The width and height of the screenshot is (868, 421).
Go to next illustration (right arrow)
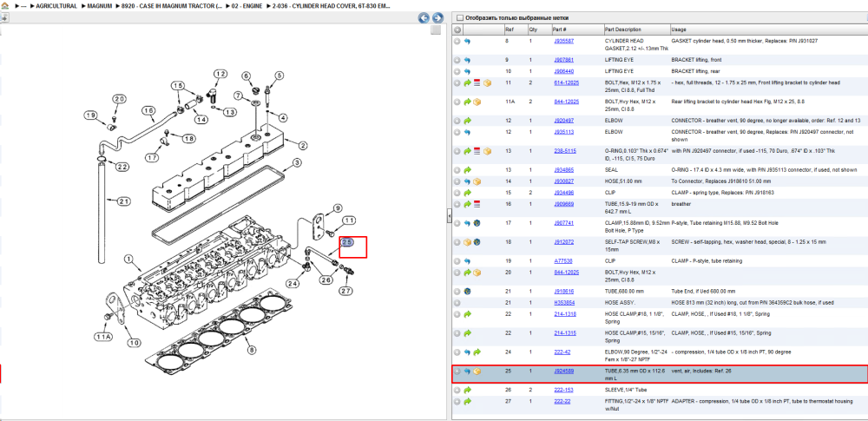point(437,17)
